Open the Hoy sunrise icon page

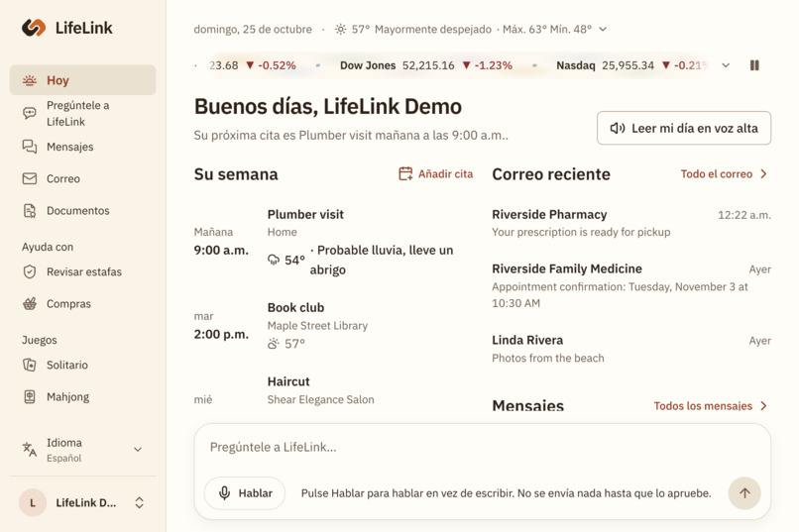(30, 80)
